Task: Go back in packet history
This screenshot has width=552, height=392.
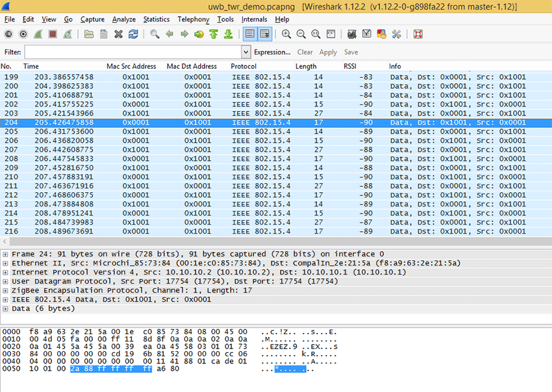Action: [169, 34]
